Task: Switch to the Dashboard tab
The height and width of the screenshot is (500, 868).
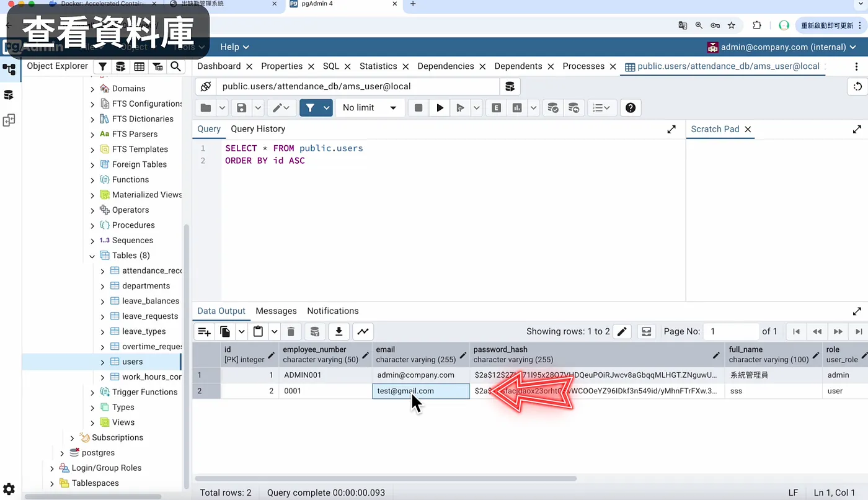Action: [219, 66]
